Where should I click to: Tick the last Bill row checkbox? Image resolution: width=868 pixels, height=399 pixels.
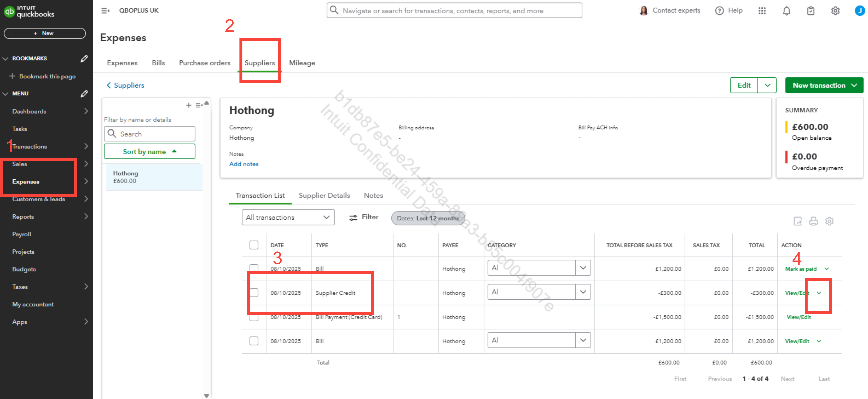click(254, 341)
